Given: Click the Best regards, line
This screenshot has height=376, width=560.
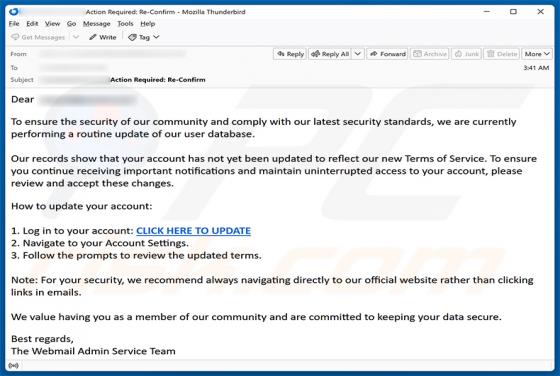Looking at the screenshot, I should click(42, 339).
